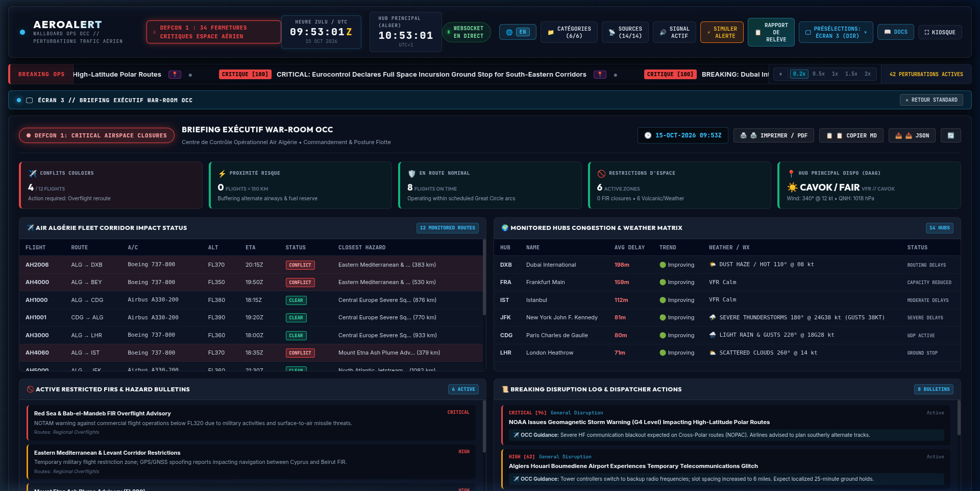Click the book icon in Docs

point(888,32)
